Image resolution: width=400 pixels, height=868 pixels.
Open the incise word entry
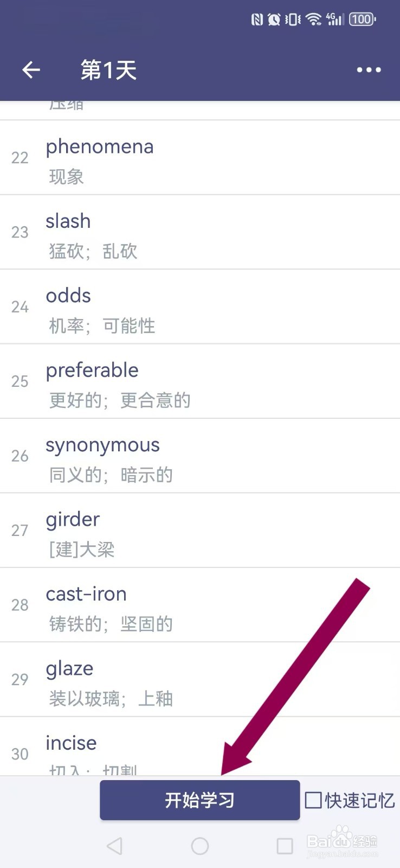coord(200,746)
